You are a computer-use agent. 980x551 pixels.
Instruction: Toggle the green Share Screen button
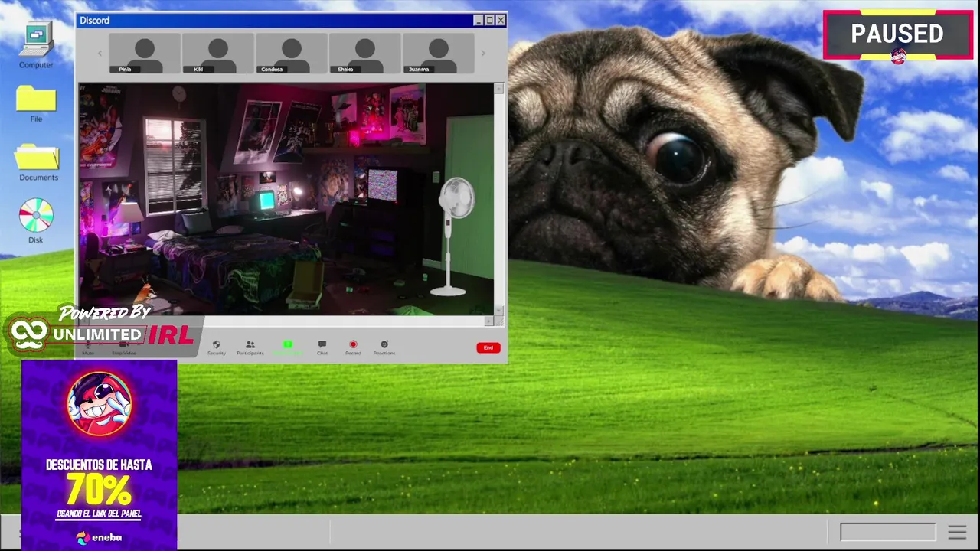[x=288, y=347]
